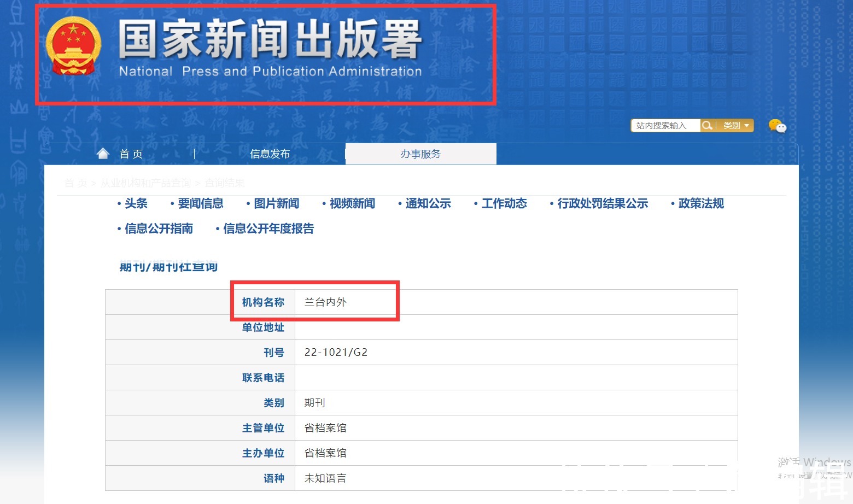Open the 头条 link
Image resolution: width=853 pixels, height=504 pixels.
136,204
